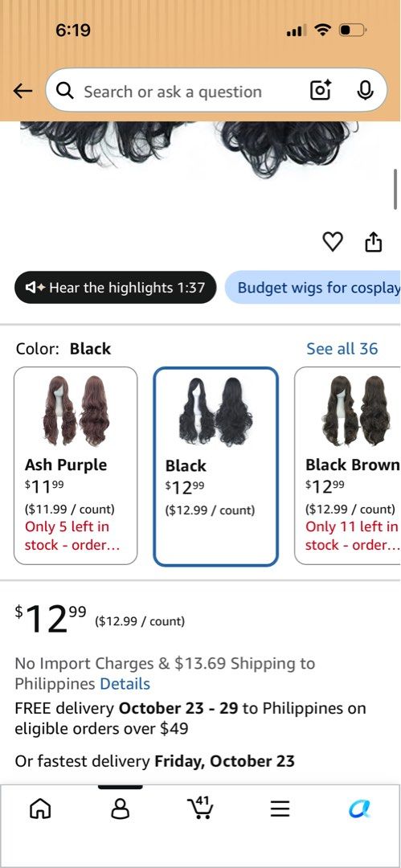Tap the share icon
The height and width of the screenshot is (868, 401).
point(374,242)
